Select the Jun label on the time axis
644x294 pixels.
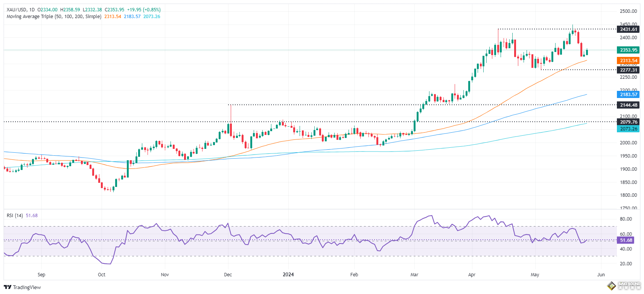[x=601, y=275]
